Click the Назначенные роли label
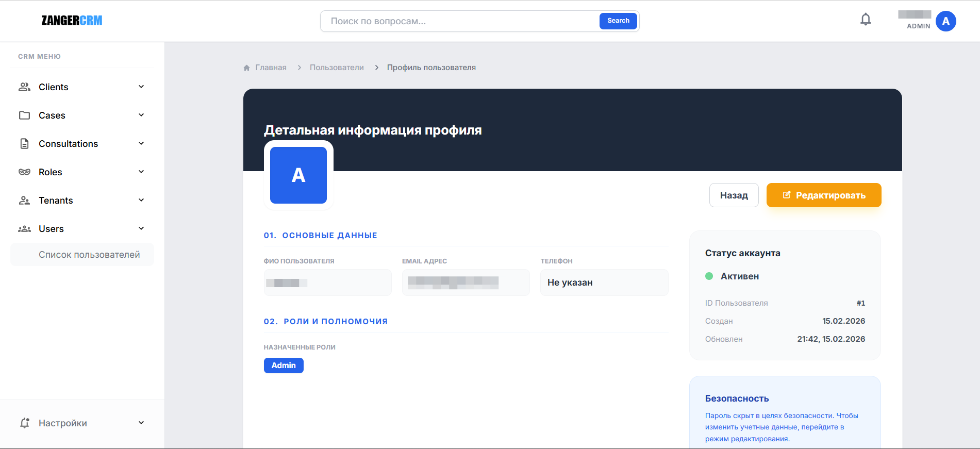The width and height of the screenshot is (980, 449). [300, 347]
